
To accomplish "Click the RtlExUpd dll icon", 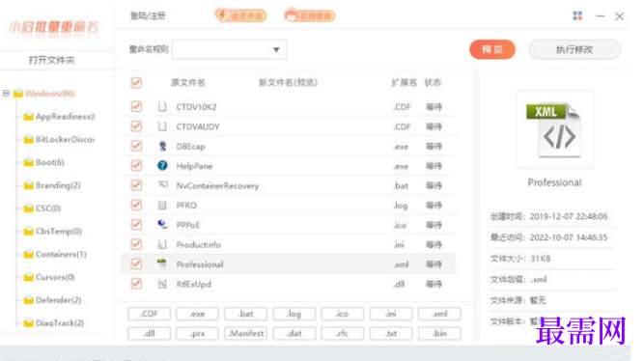I will tap(162, 284).
